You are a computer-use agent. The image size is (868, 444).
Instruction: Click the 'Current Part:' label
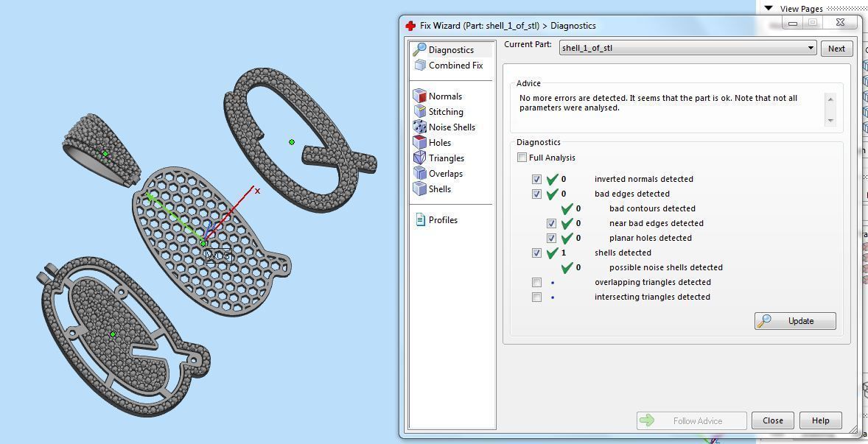click(x=528, y=44)
